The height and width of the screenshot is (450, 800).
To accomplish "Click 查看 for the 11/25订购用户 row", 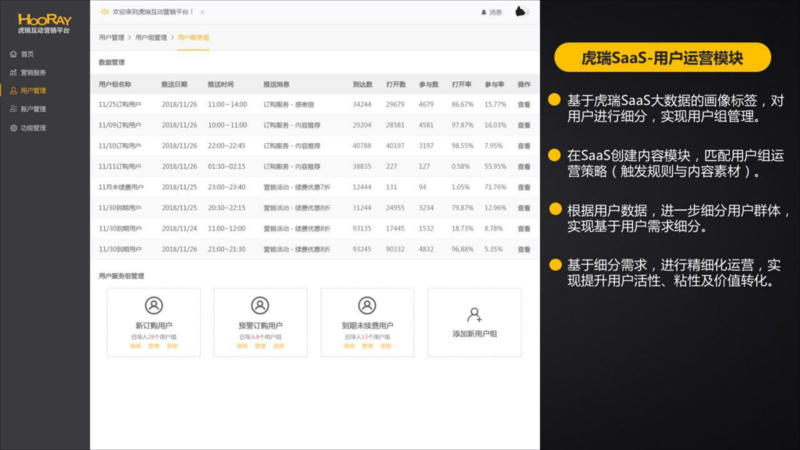I will (523, 104).
